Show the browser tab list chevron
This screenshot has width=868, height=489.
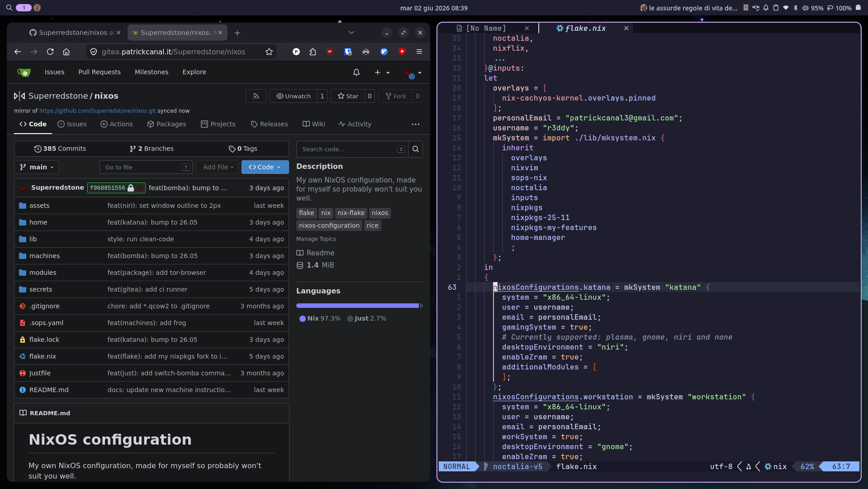[x=351, y=33]
